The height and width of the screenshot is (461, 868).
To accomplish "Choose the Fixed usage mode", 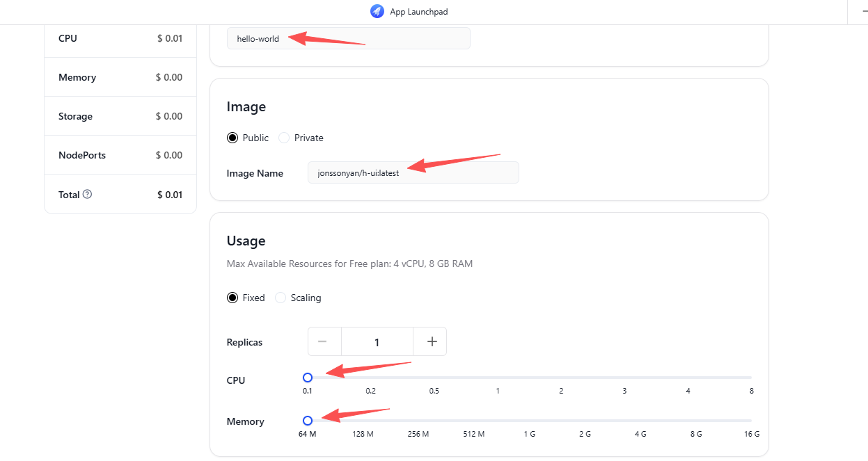I will (x=232, y=298).
